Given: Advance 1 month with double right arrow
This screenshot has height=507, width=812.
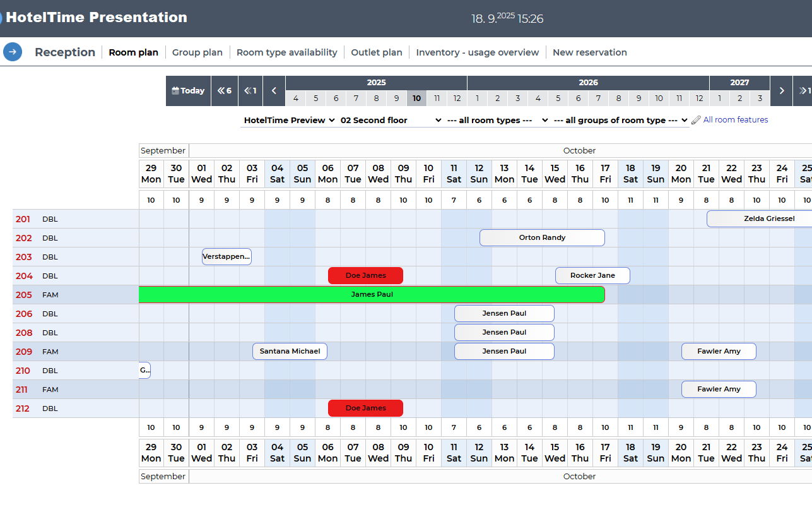Looking at the screenshot, I should (x=804, y=91).
